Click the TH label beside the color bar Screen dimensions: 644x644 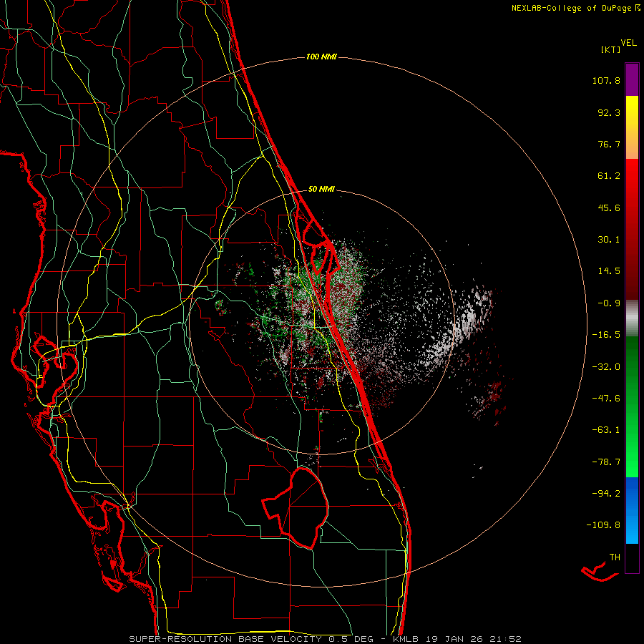click(x=615, y=557)
